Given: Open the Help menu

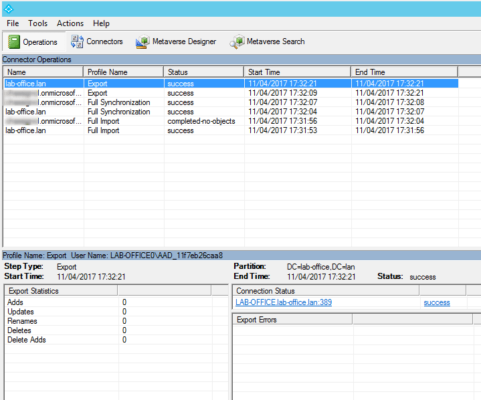Looking at the screenshot, I should (101, 23).
